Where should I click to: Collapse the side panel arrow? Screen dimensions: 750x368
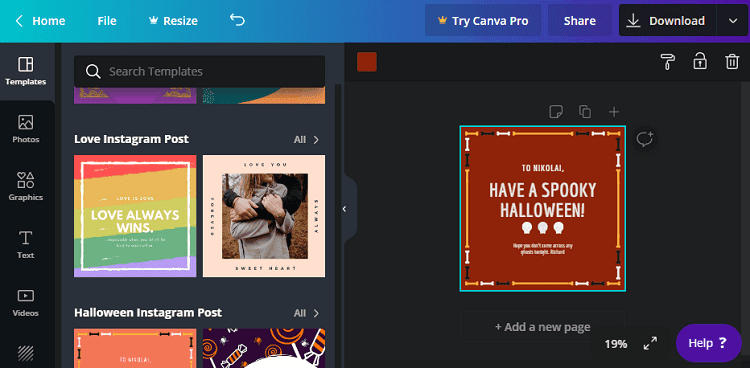click(345, 209)
